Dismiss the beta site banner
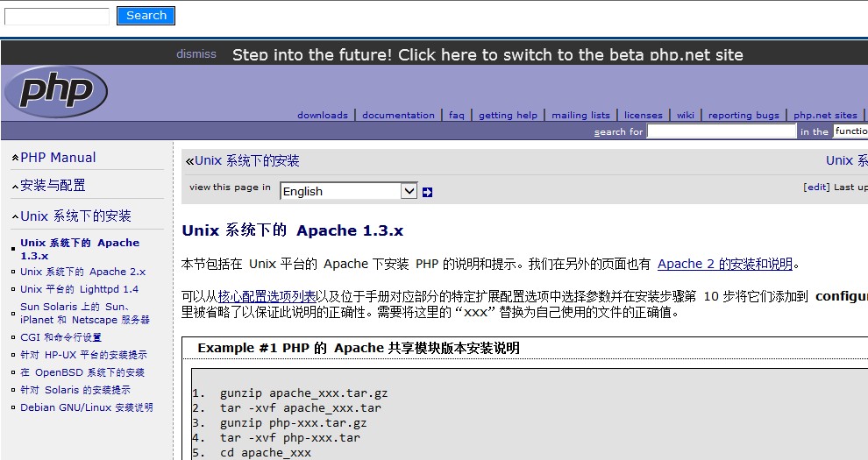Viewport: 868px width, 460px height. click(x=196, y=54)
